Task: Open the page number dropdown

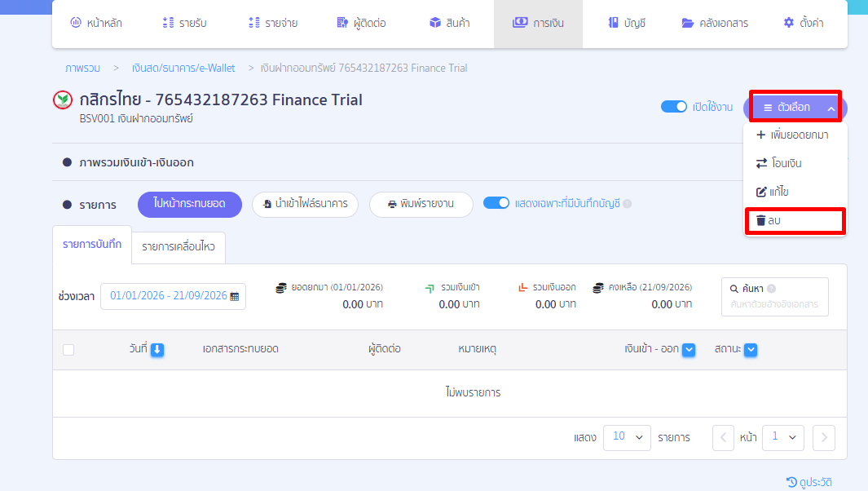Action: 782,438
